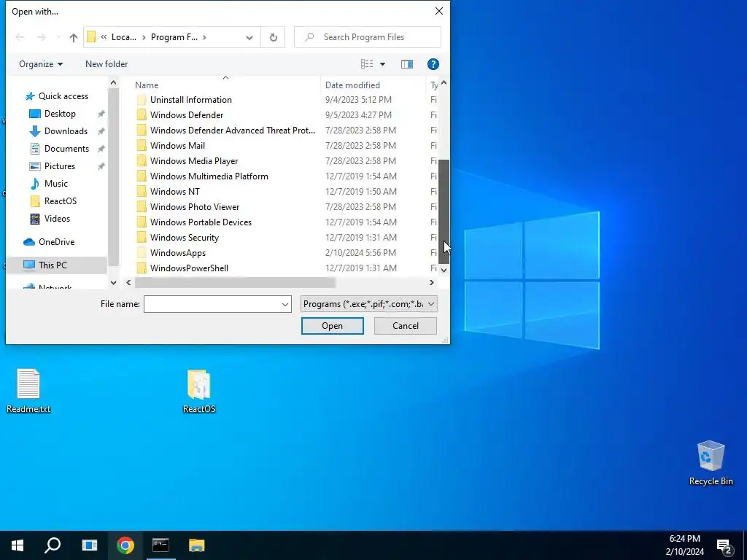Viewport: 747px width, 560px height.
Task: Open recent locations dropdown arrow
Action: [58, 37]
